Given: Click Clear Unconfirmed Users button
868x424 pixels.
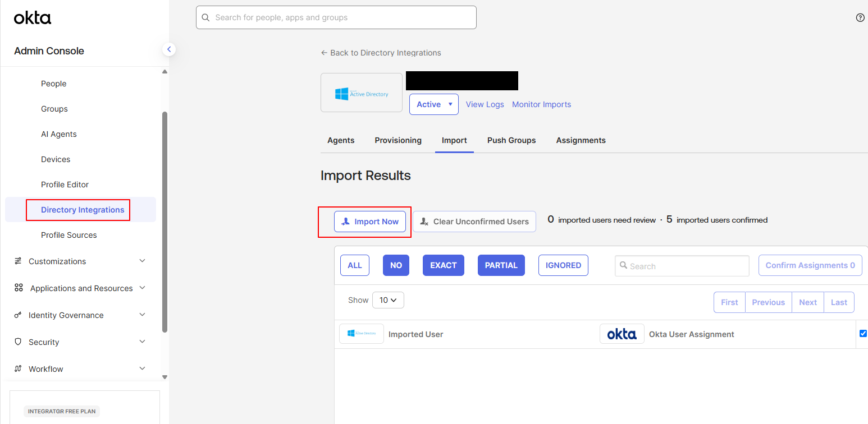Looking at the screenshot, I should pos(474,222).
